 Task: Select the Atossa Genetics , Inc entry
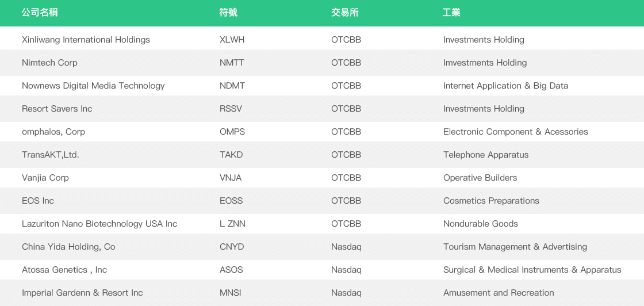click(64, 270)
